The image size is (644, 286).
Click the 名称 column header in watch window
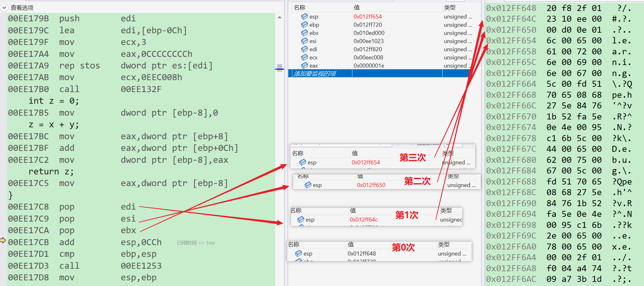[x=300, y=8]
